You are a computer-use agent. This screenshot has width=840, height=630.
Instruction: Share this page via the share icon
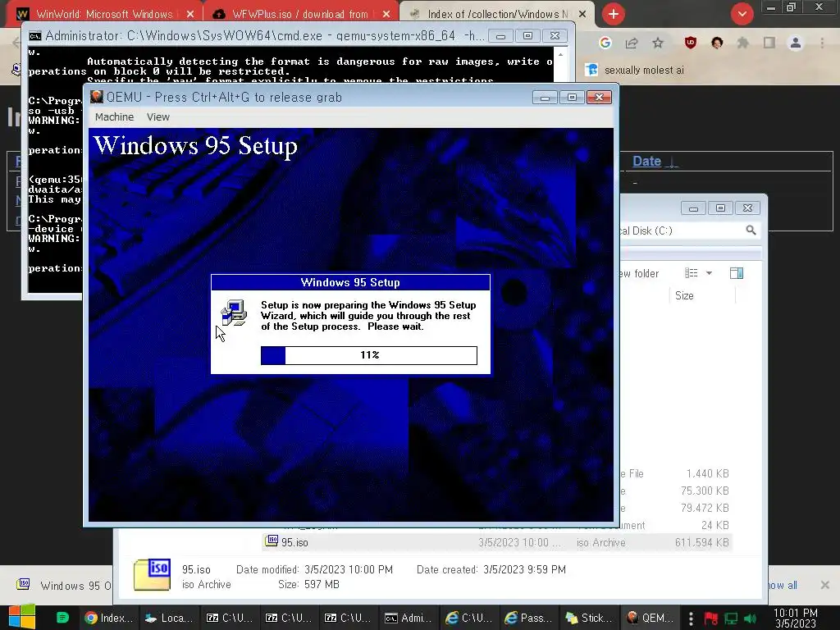pos(632,43)
